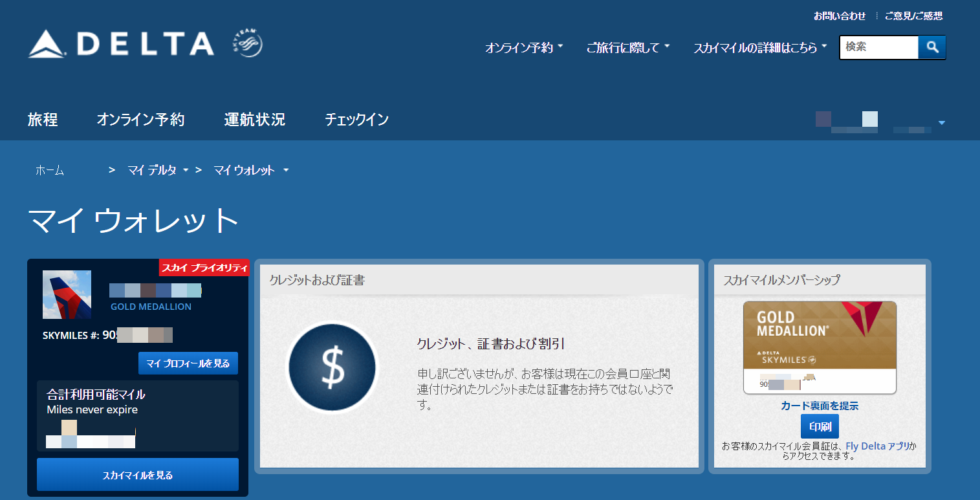Click the スカイマイルメンバーシップ panel heading
The width and height of the screenshot is (980, 500).
click(x=781, y=279)
